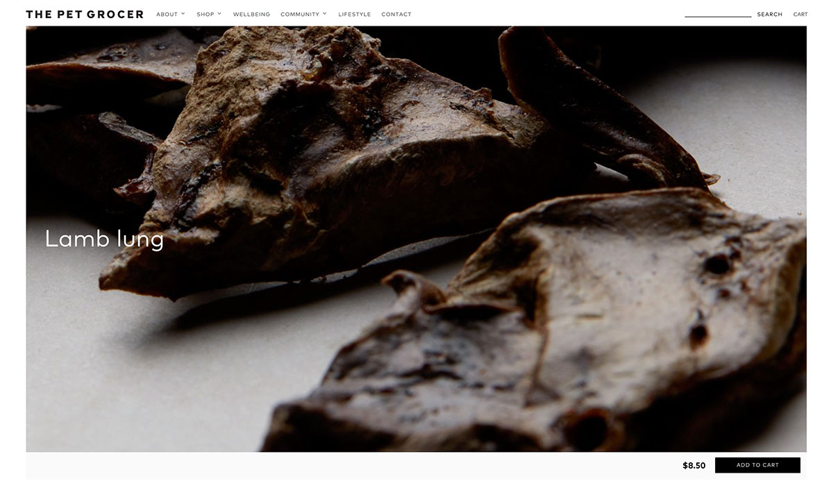Expand the Shop dropdown chevron
Image resolution: width=833 pixels, height=504 pixels.
[x=219, y=14]
